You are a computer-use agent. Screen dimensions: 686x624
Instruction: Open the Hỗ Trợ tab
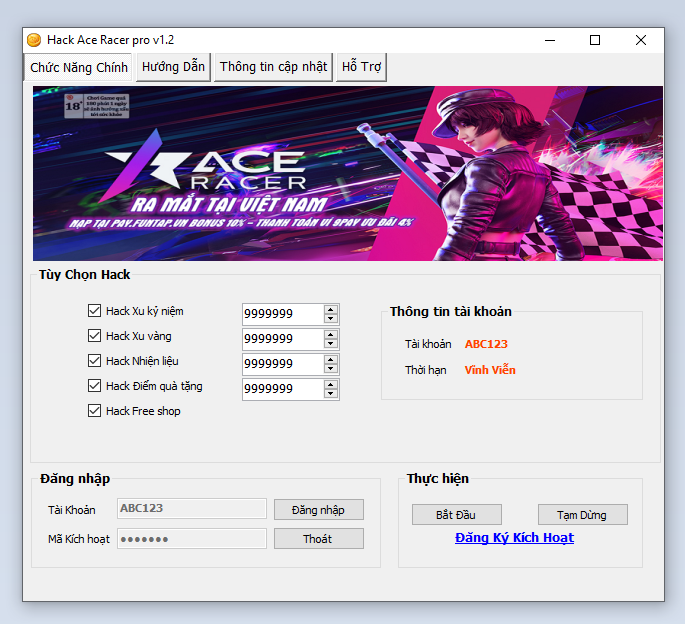(x=361, y=67)
